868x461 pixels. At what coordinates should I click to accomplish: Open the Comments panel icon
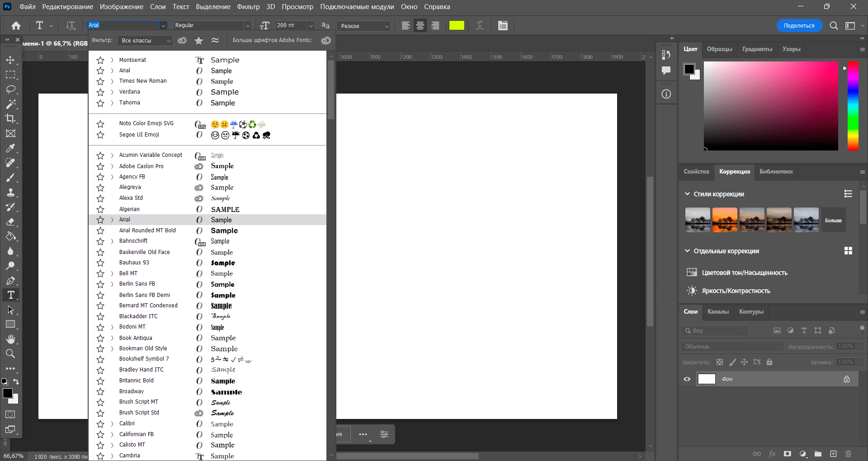click(x=666, y=71)
